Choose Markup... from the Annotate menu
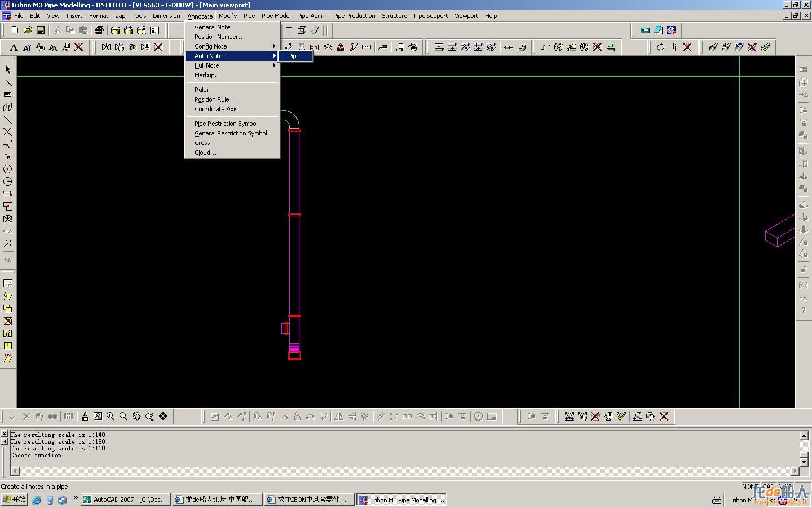This screenshot has height=508, width=812. click(232, 75)
